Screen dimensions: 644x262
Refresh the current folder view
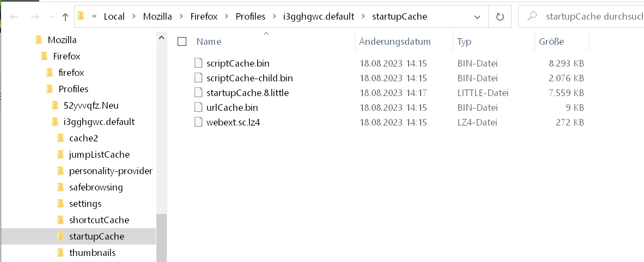click(x=500, y=16)
